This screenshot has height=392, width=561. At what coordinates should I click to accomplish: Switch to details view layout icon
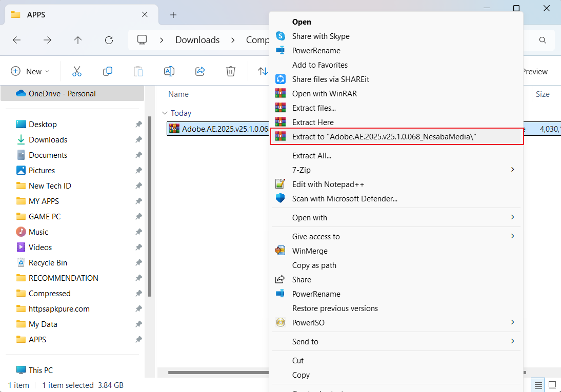click(538, 385)
